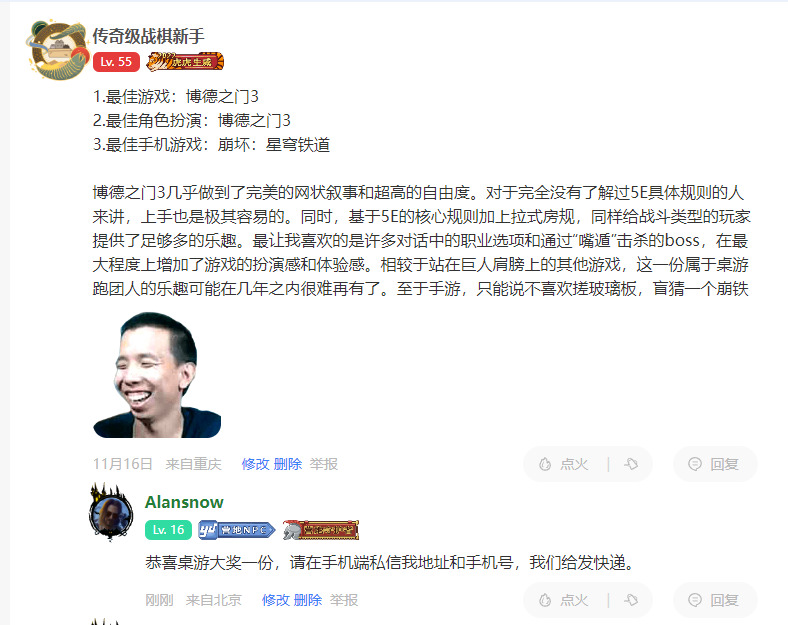The width and height of the screenshot is (788, 625).
Task: Click the 点火 flame icon on the first post
Action: point(545,464)
